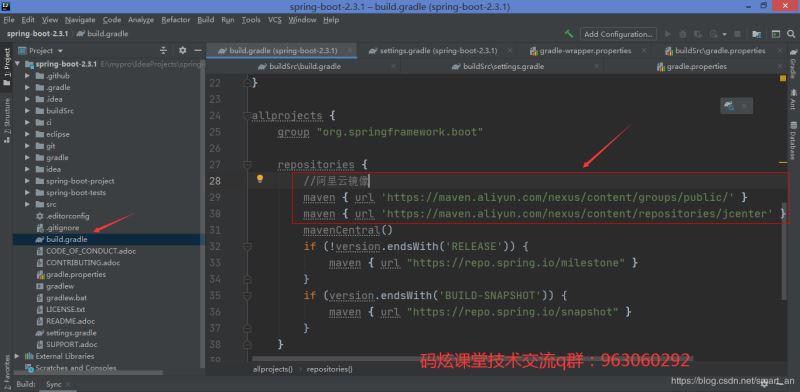Open the Analyze menu
The image size is (800, 392).
[x=141, y=20]
